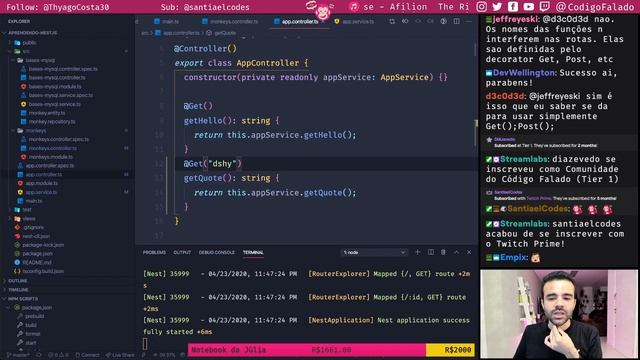Image resolution: width=640 pixels, height=360 pixels.
Task: Collapse the NPM SCRIPTS section
Action: [x=23, y=299]
